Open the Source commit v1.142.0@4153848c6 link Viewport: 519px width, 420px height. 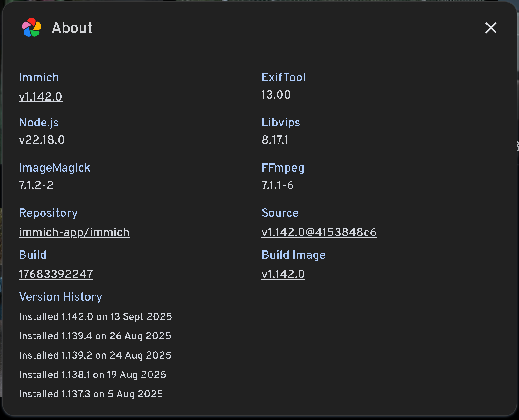(x=319, y=232)
